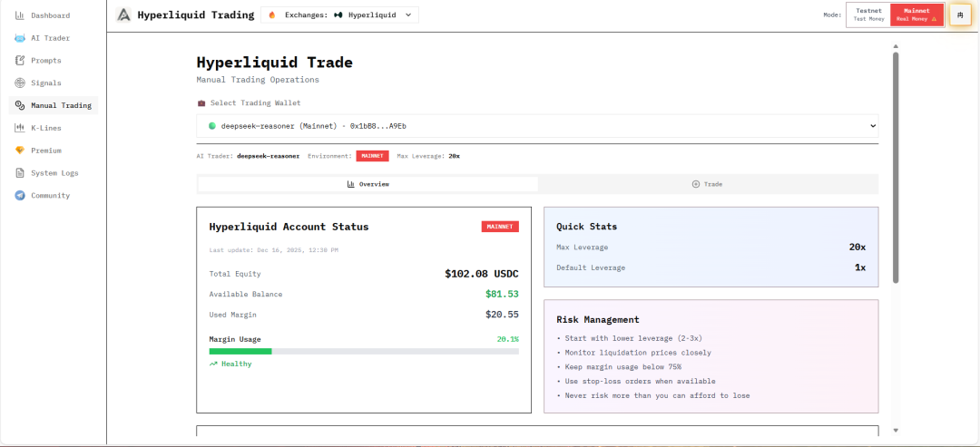Switch mode to Mainnet Real Money
The width and height of the screenshot is (980, 447).
click(916, 15)
